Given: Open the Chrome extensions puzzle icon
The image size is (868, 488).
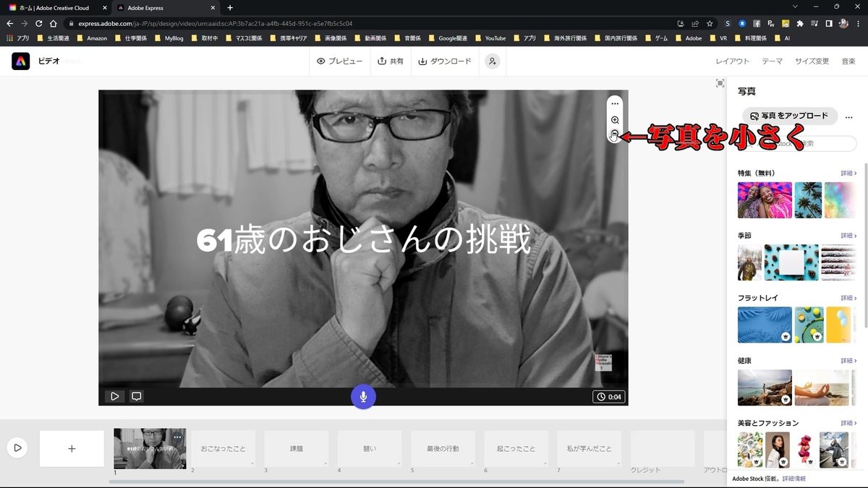Looking at the screenshot, I should pyautogui.click(x=800, y=23).
